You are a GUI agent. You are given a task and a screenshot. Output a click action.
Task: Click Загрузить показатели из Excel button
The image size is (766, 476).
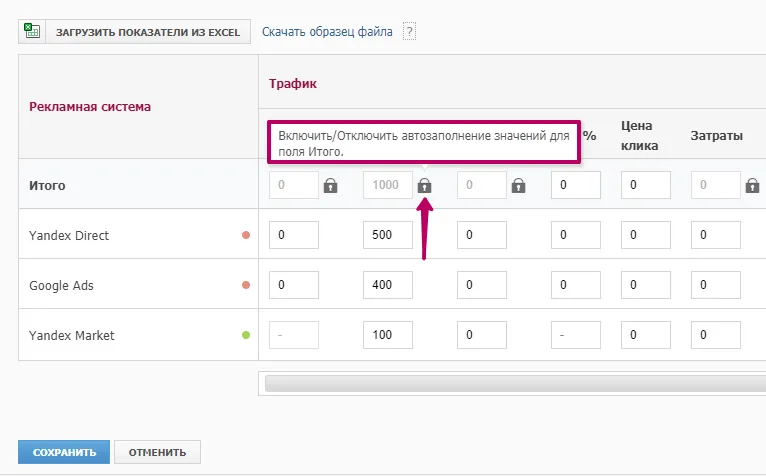point(134,32)
